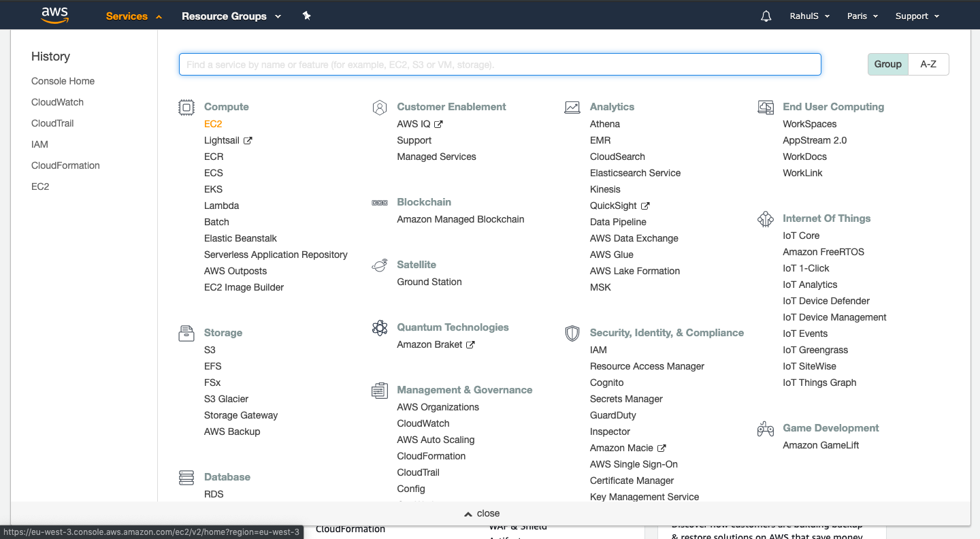Viewport: 980px width, 539px height.
Task: Open the Lambda service
Action: click(x=221, y=206)
